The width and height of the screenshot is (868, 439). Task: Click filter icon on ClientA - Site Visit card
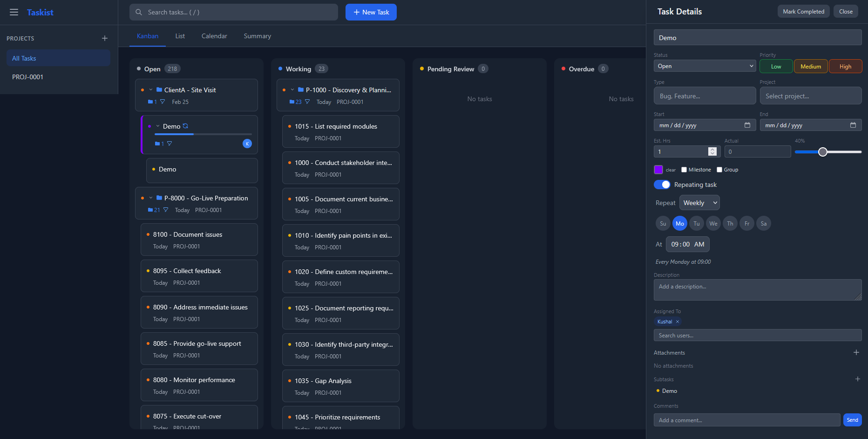coord(163,102)
